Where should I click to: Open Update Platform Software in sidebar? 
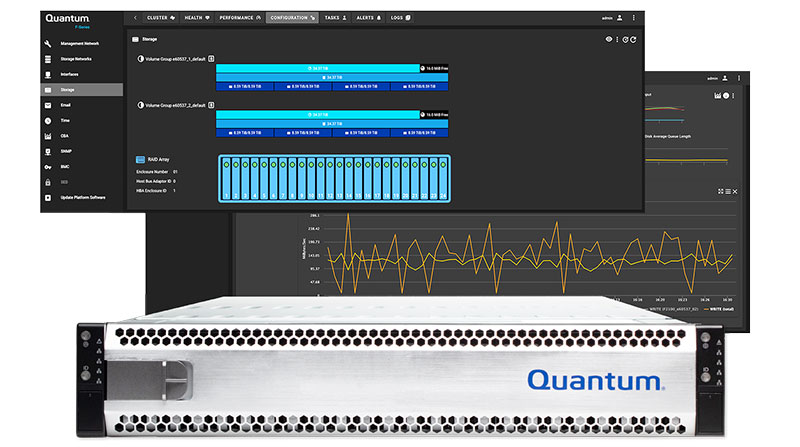pyautogui.click(x=77, y=197)
